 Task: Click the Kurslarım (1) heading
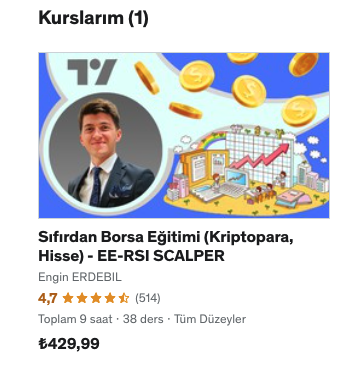point(93,18)
